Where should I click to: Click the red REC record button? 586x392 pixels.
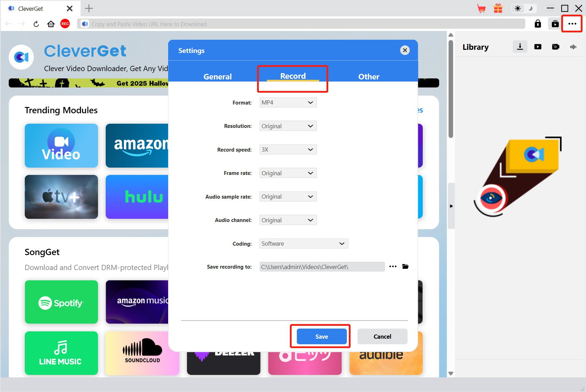tap(65, 24)
